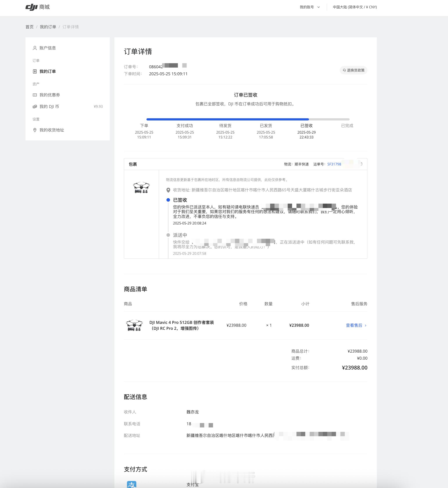
Task: Click the 我的收货地址 location pin icon
Action: [x=35, y=130]
